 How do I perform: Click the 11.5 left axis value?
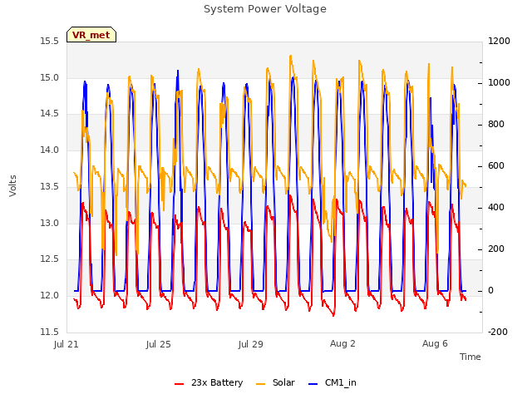(x=50, y=332)
